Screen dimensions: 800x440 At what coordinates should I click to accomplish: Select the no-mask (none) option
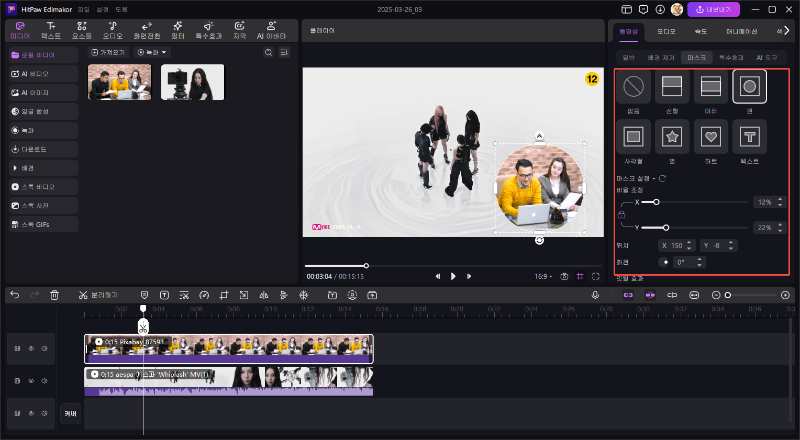633,86
